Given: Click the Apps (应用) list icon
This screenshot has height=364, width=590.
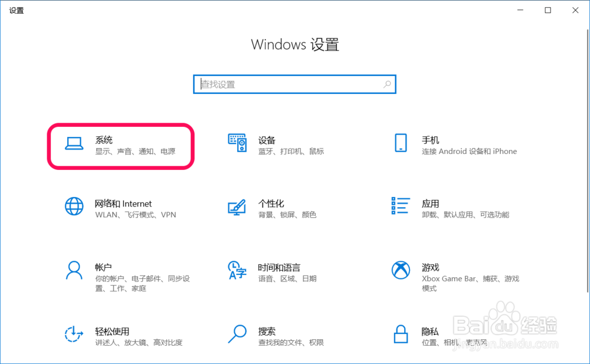Looking at the screenshot, I should tap(400, 206).
